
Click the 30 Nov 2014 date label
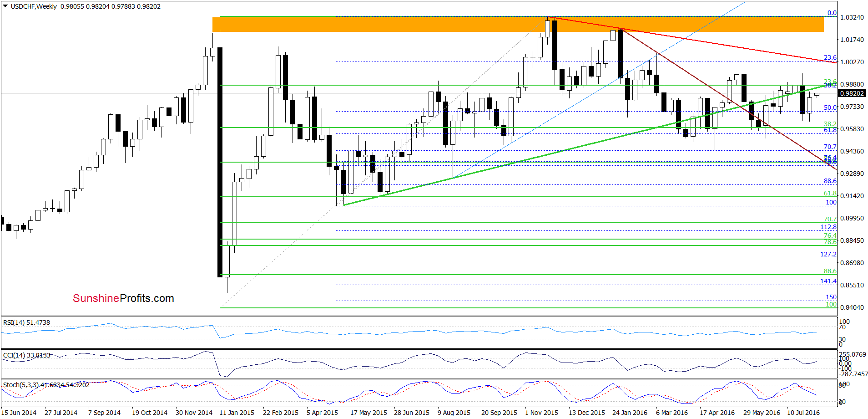pyautogui.click(x=194, y=413)
